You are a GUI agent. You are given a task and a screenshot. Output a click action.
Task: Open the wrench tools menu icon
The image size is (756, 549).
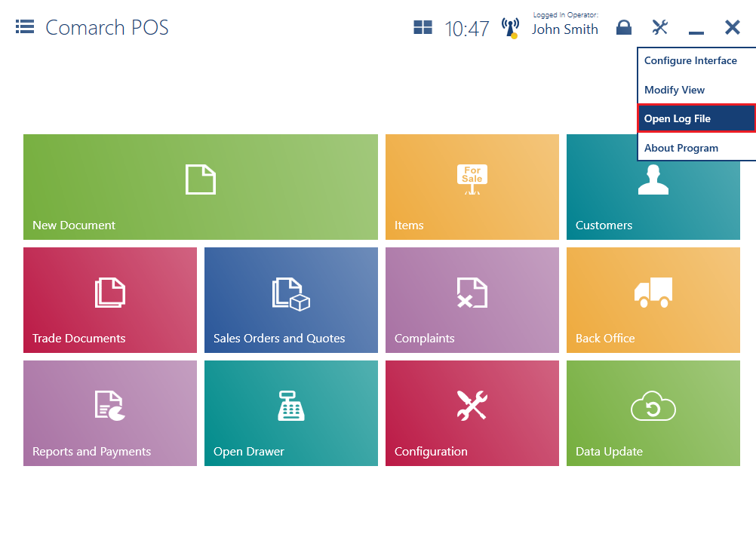[x=659, y=27]
